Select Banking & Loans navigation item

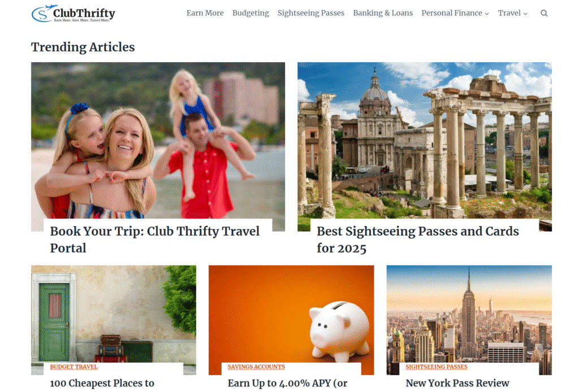(x=383, y=13)
